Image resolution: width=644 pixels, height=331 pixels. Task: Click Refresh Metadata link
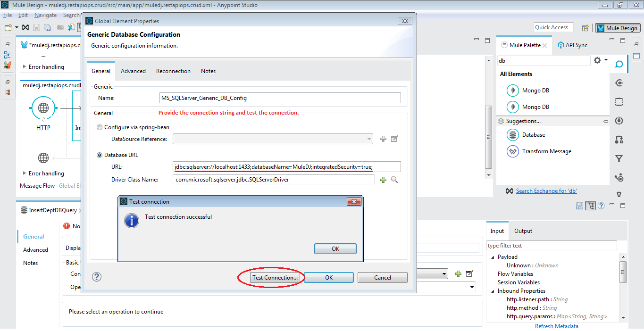pos(556,326)
